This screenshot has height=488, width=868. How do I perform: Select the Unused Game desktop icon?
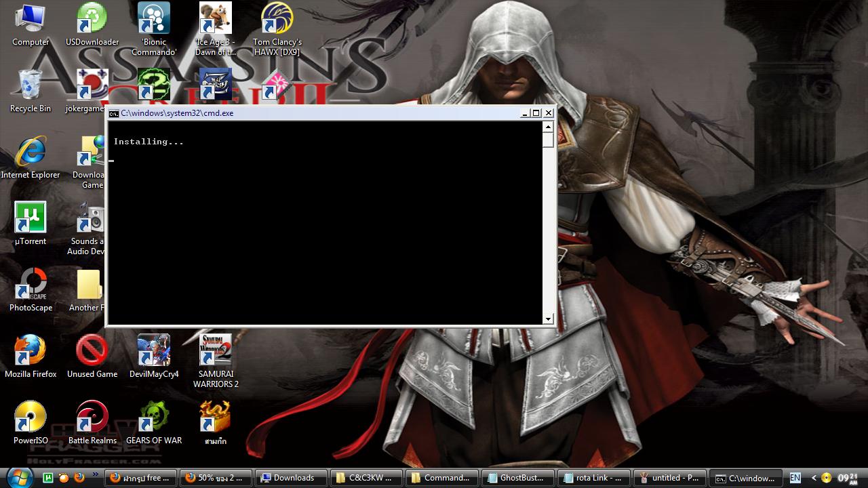click(x=92, y=357)
